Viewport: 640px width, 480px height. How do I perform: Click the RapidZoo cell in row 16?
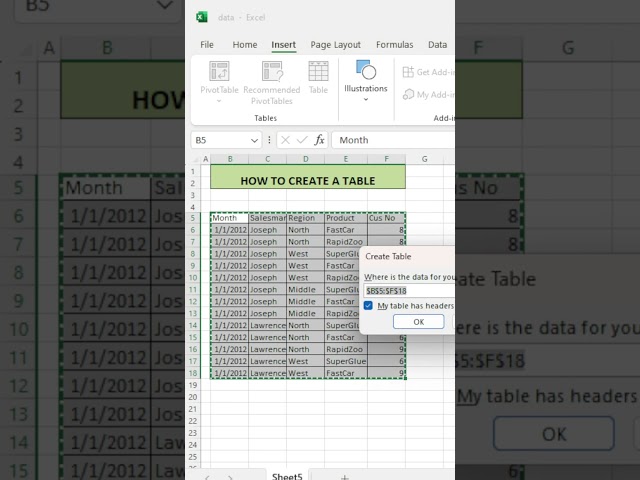coord(346,349)
